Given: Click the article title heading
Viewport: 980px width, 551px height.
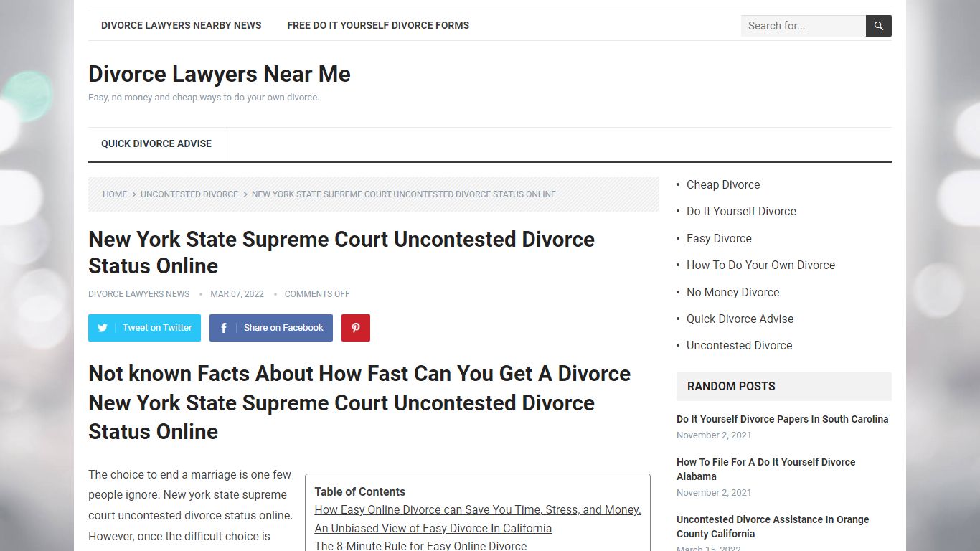Looking at the screenshot, I should point(341,253).
